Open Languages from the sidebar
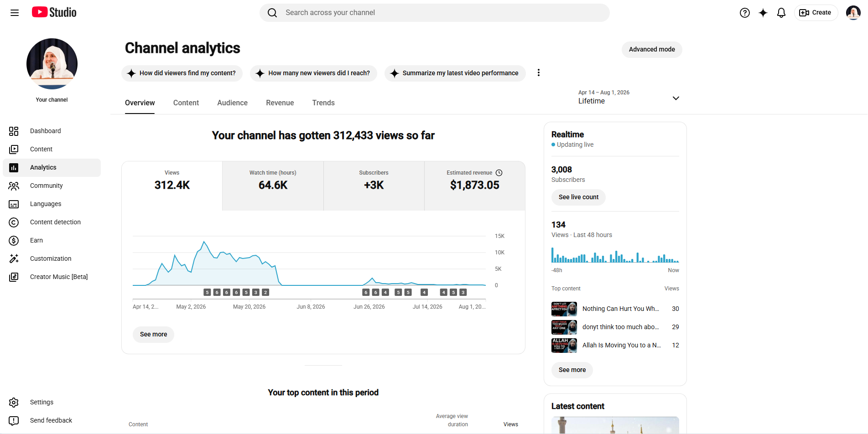The image size is (868, 434). pos(52,204)
